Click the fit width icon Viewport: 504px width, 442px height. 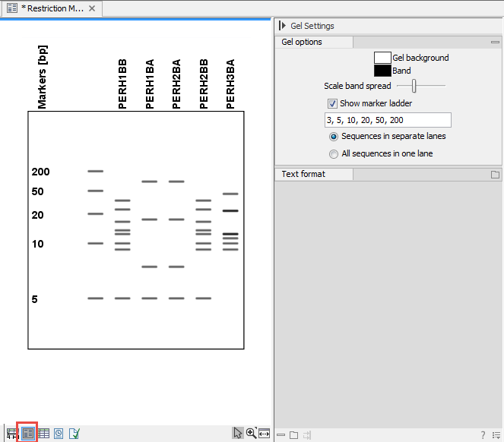coord(264,433)
